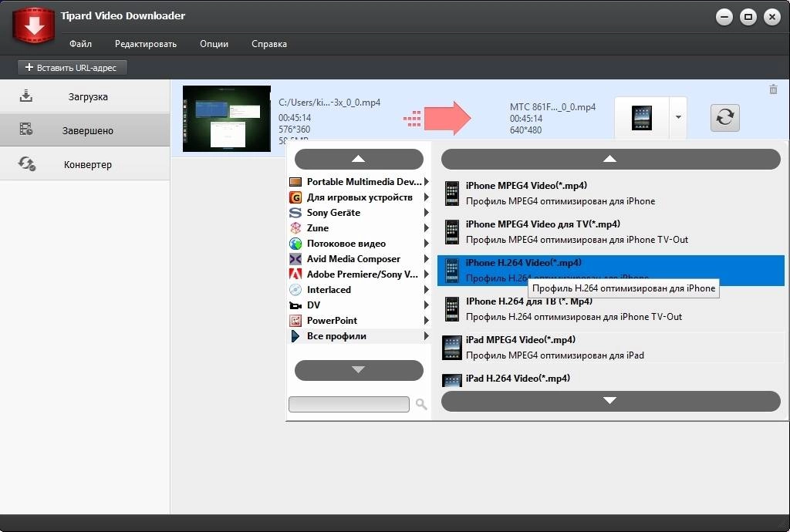
Task: Open the Справка menu
Action: click(x=269, y=44)
